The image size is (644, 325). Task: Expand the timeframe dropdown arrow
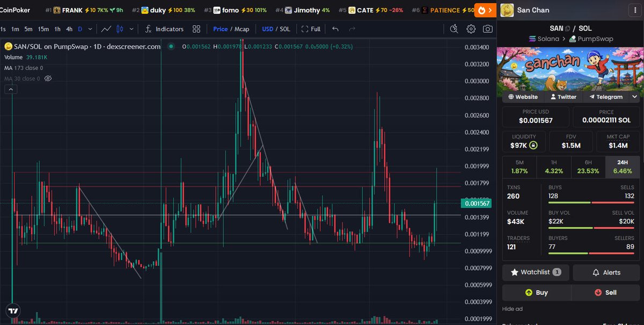tap(90, 29)
